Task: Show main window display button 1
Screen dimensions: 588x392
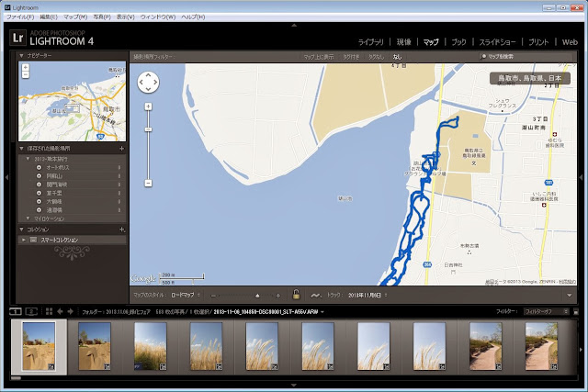Action: (16, 311)
